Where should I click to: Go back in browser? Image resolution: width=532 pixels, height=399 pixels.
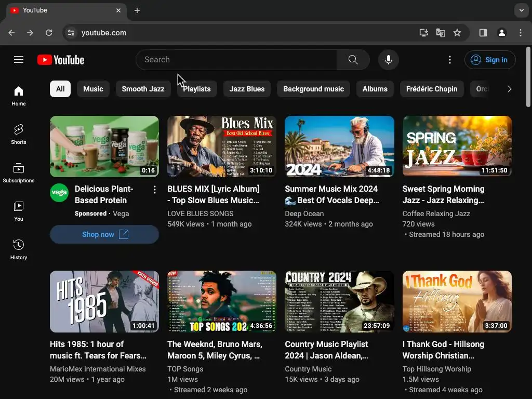[x=11, y=33]
